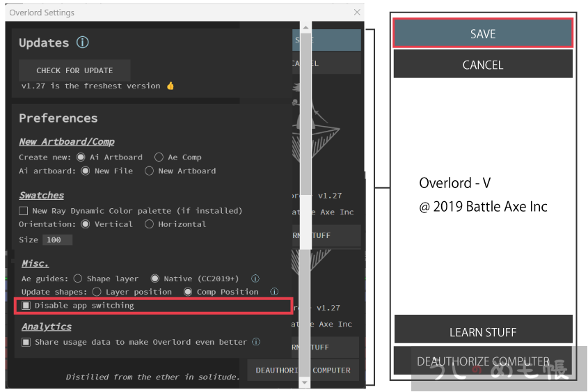588x392 pixels.
Task: Set orientation to Horizontal
Action: (x=149, y=224)
